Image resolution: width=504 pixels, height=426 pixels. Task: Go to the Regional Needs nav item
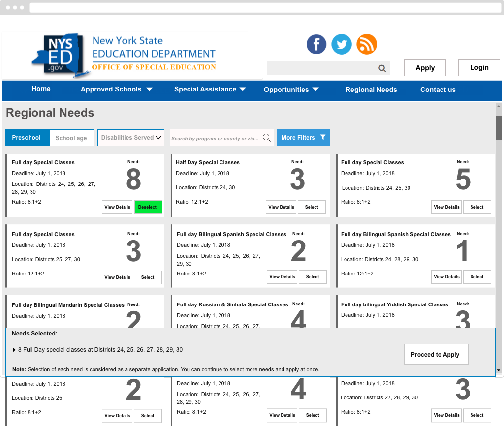(x=371, y=90)
